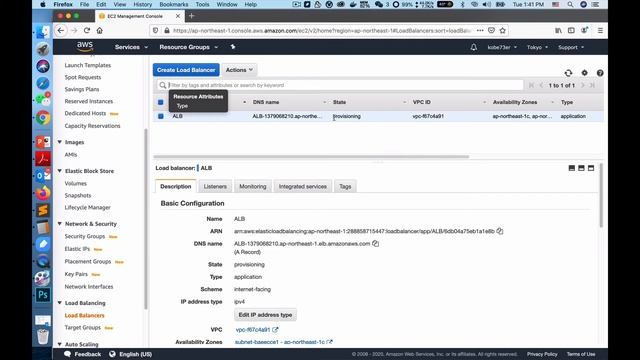Switch to the Monitoring tab
Screen dimensions: 640x360
(x=253, y=186)
